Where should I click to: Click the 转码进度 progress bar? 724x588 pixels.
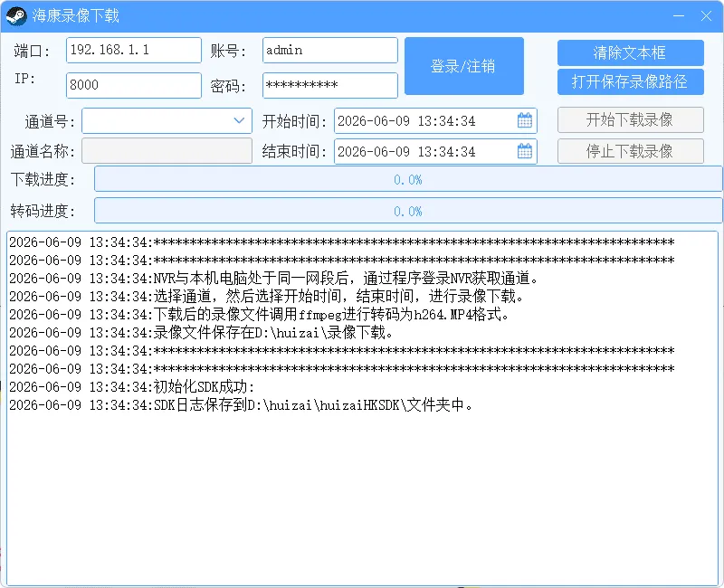click(408, 211)
